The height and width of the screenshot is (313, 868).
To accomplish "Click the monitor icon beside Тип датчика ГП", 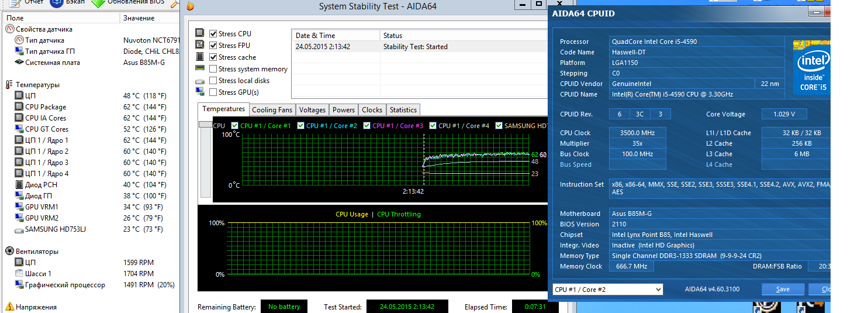I will pyautogui.click(x=19, y=51).
